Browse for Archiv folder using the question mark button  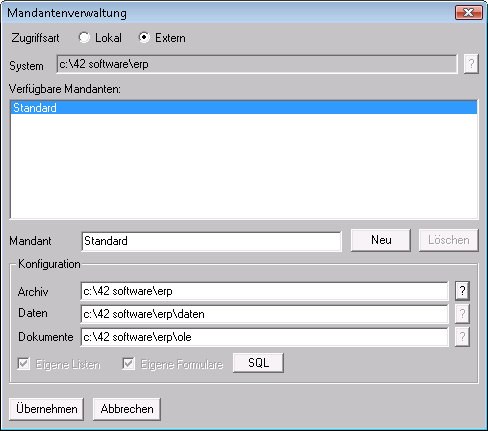pyautogui.click(x=462, y=291)
